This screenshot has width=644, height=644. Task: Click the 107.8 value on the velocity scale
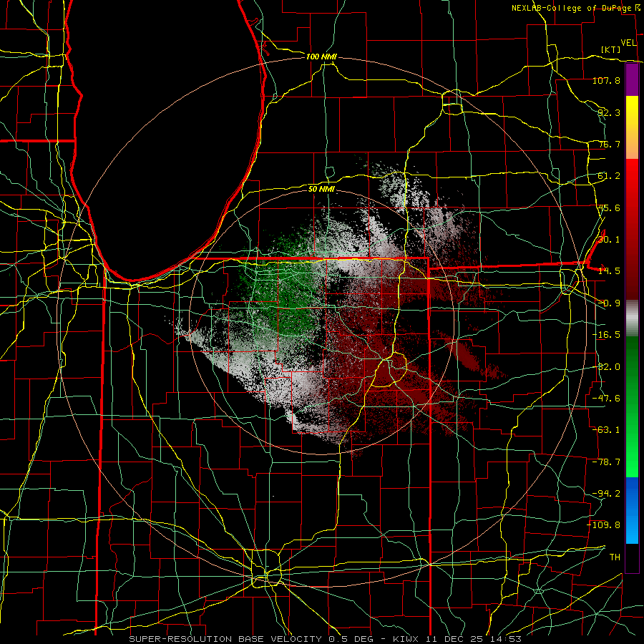coord(606,80)
